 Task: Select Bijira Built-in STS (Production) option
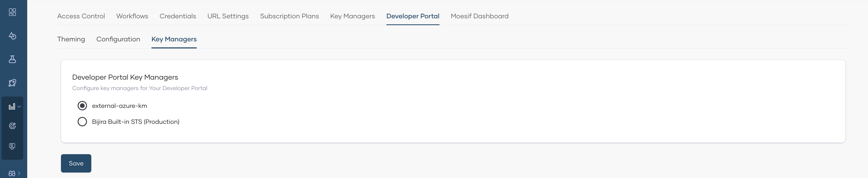coord(82,122)
